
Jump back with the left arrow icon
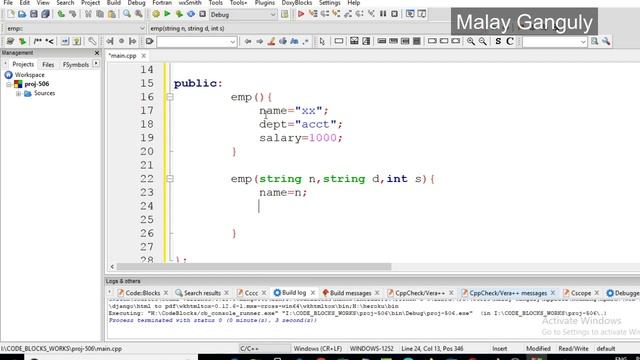[x=248, y=41]
